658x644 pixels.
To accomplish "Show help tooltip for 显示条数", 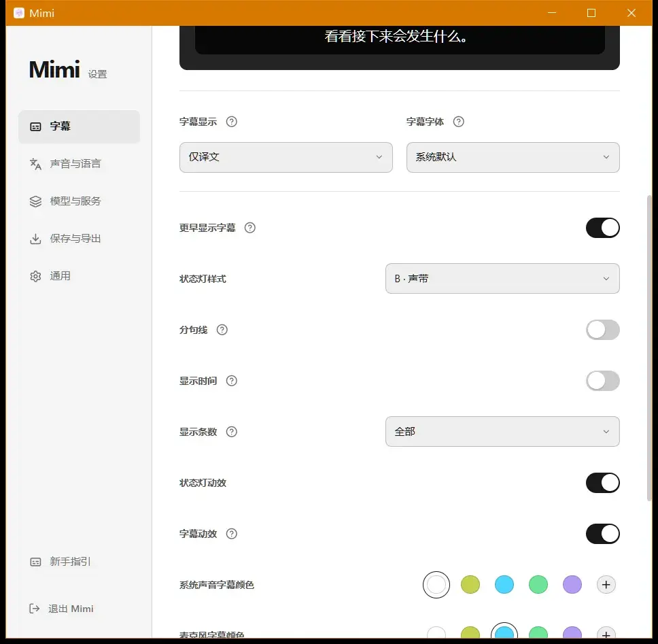I will click(232, 432).
